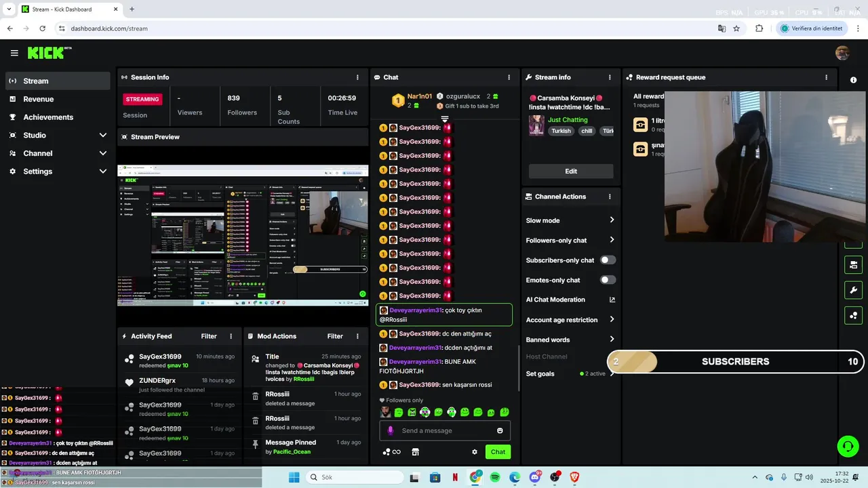The height and width of the screenshot is (488, 868).
Task: Open the Mod Actions Filter
Action: click(x=335, y=336)
